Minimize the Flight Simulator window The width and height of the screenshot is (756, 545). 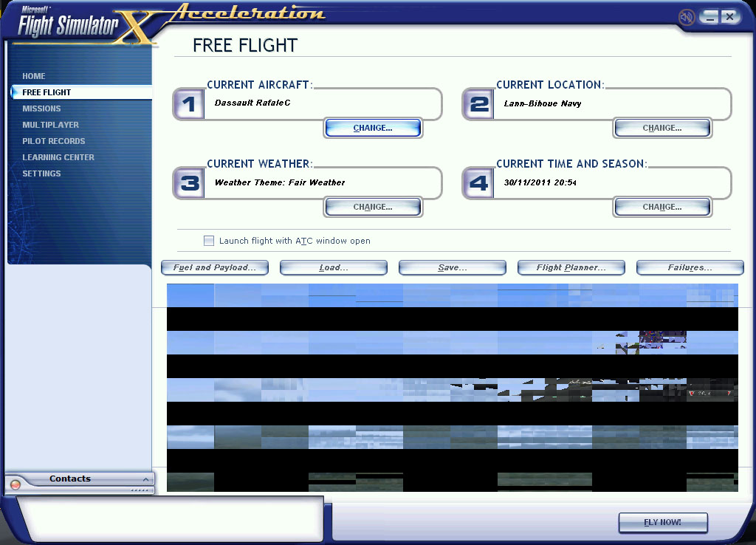[709, 17]
